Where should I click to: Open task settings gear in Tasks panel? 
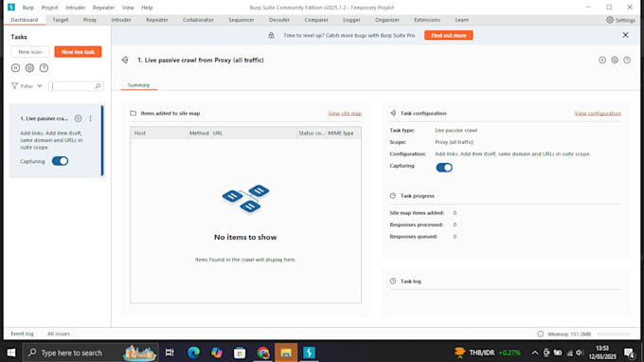29,68
